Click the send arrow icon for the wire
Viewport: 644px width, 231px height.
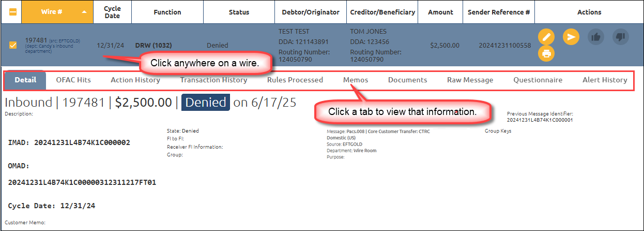coord(571,37)
